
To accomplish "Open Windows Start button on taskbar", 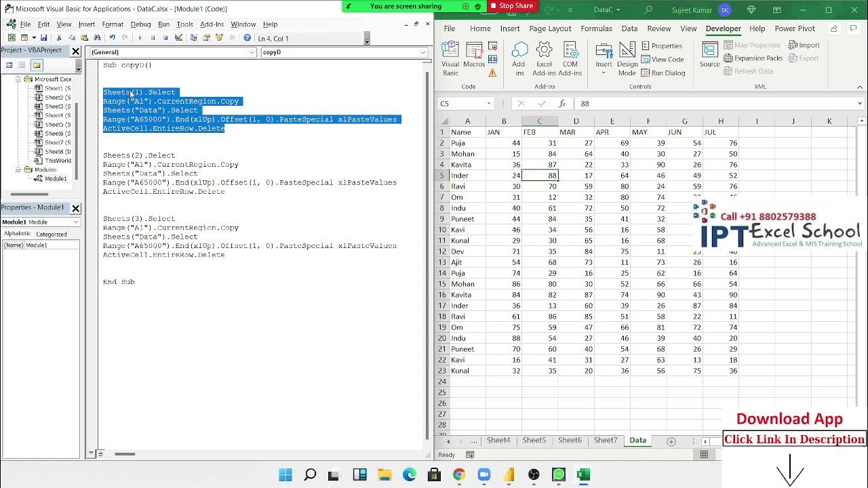I will click(285, 474).
